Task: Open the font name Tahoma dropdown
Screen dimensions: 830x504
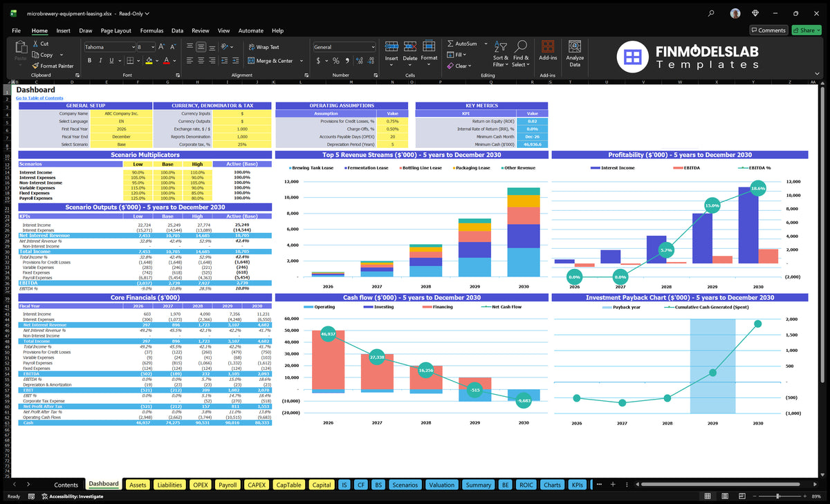Action: (x=133, y=47)
